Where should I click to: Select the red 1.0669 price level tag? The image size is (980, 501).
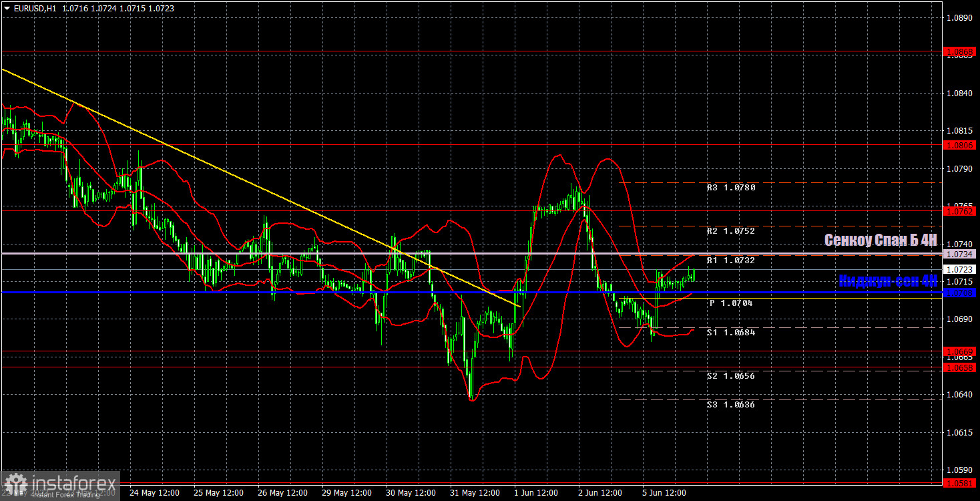click(x=960, y=351)
